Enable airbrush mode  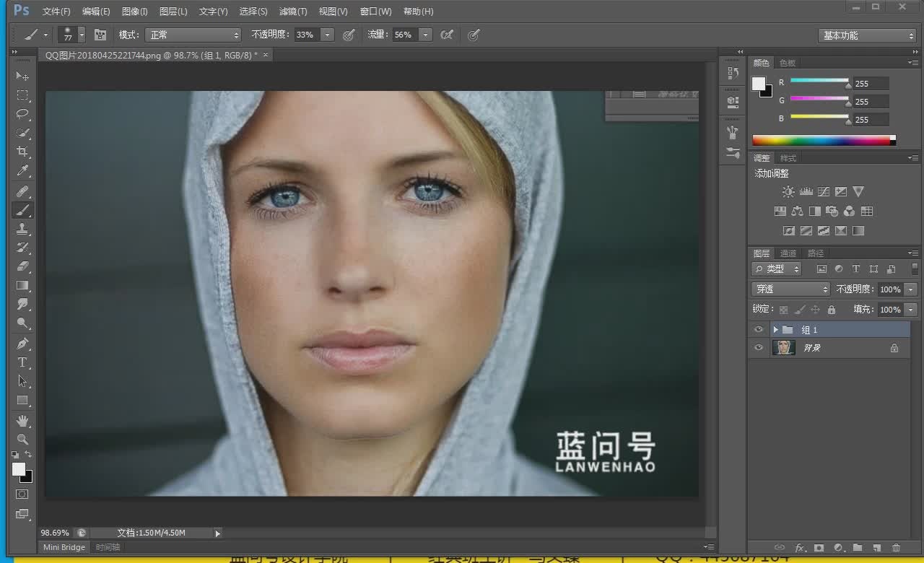tap(447, 35)
